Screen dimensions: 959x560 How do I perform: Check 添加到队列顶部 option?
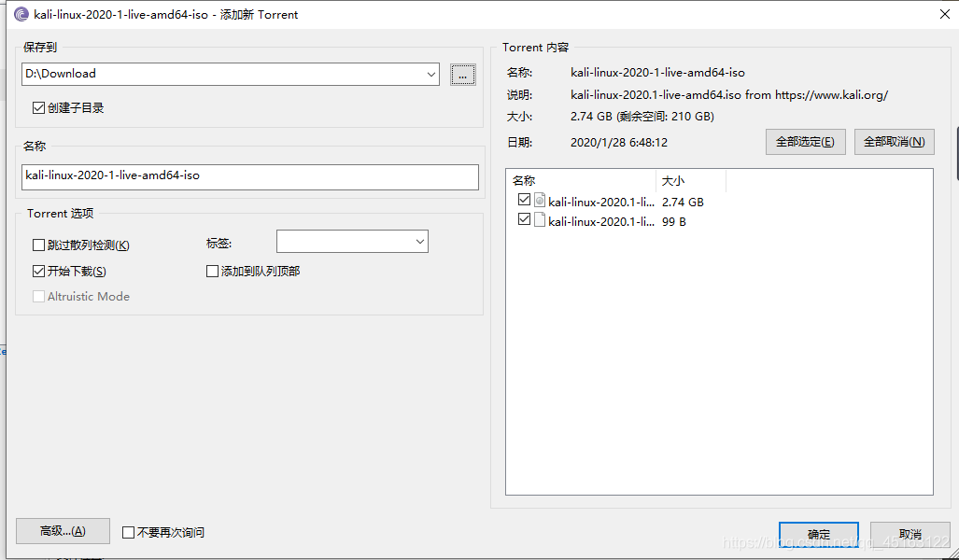click(x=212, y=271)
